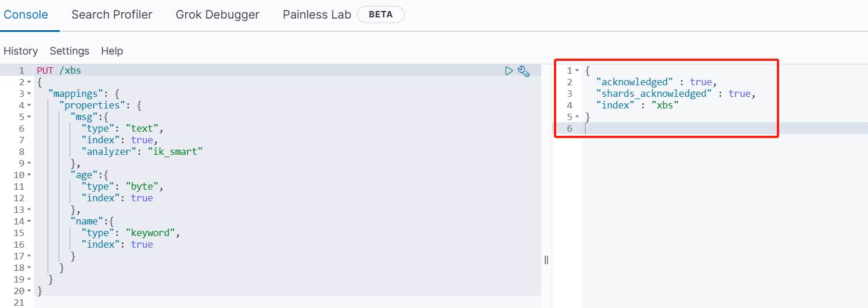Viewport: 868px width, 308px height.
Task: Click the end-fold marker at line 20
Action: coord(29,291)
